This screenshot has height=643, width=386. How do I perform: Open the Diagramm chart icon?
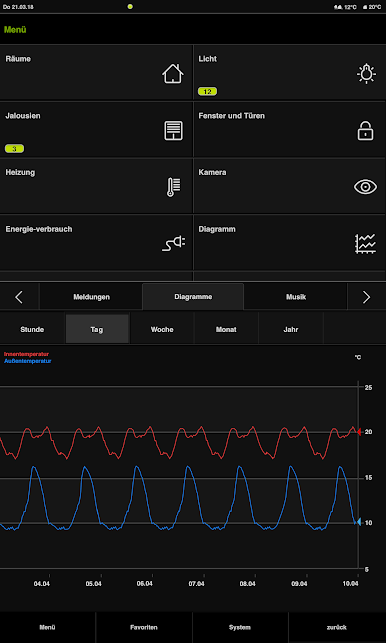point(365,244)
